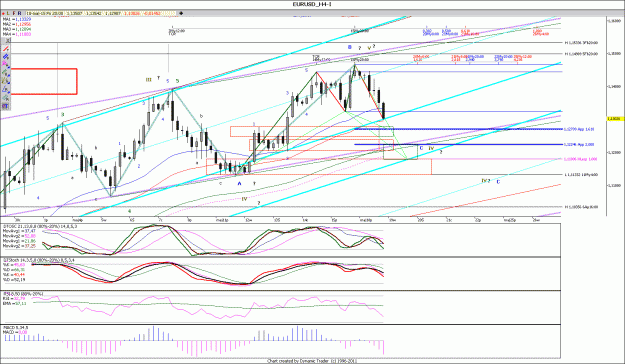Image resolution: width=625 pixels, height=364 pixels.
Task: Open the DT tool at palette bottom
Action: 6,106
